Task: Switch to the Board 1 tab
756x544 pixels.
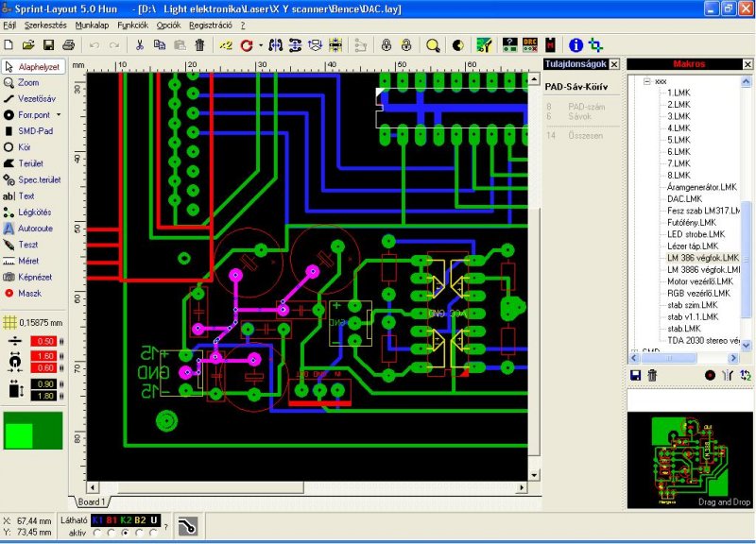Action: (91, 502)
